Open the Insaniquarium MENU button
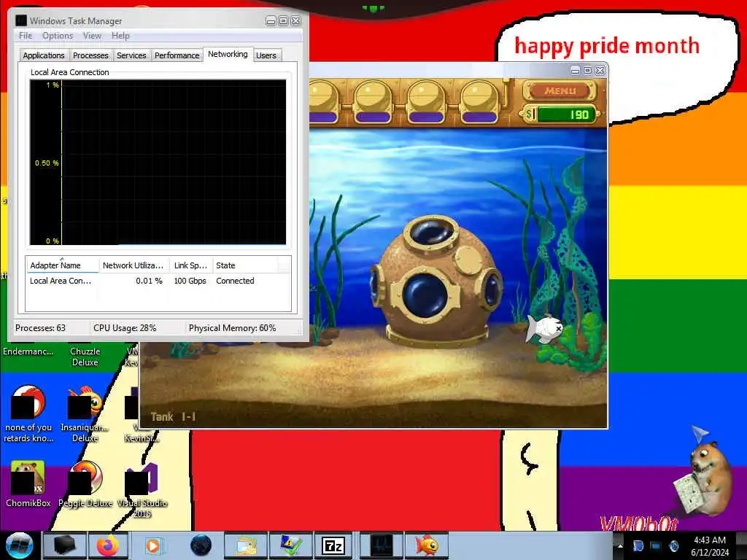The width and height of the screenshot is (747, 560). pos(560,90)
